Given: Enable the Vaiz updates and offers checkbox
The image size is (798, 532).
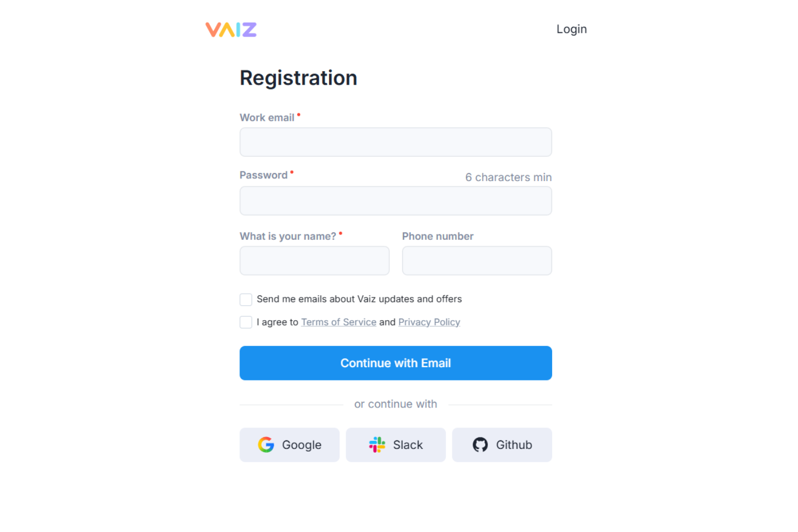Looking at the screenshot, I should click(x=245, y=300).
